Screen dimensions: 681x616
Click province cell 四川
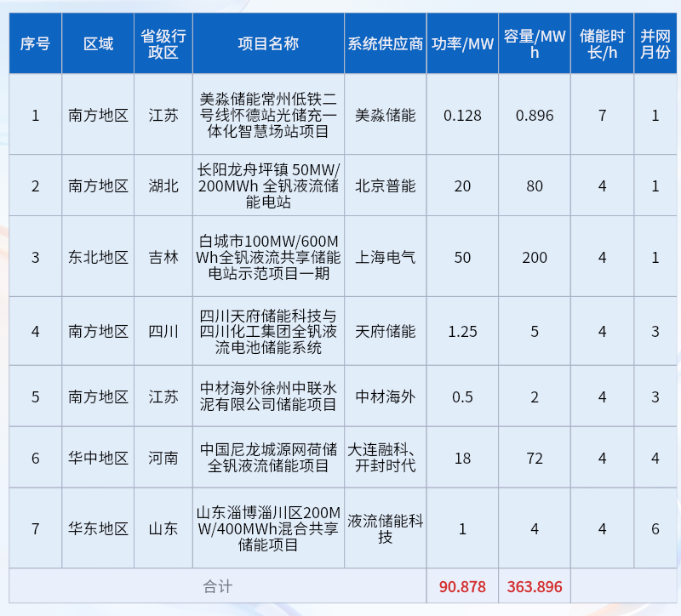click(x=163, y=331)
